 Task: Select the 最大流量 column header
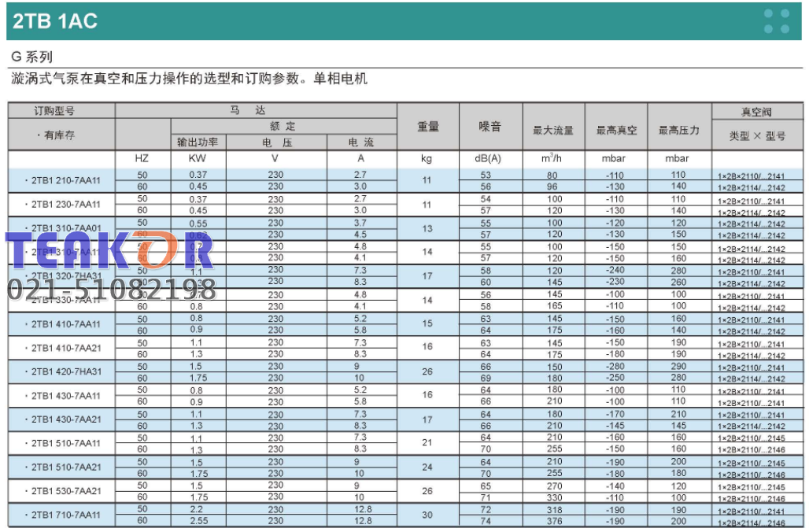coord(553,130)
